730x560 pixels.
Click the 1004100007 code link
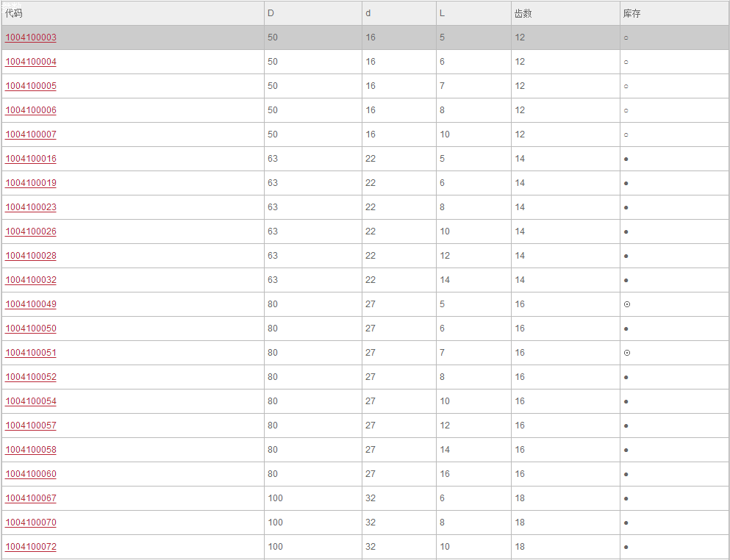point(31,134)
